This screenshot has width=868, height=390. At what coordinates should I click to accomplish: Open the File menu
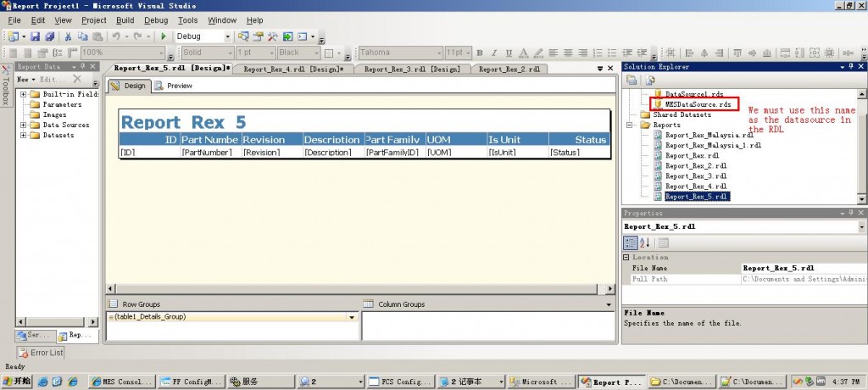tap(14, 20)
